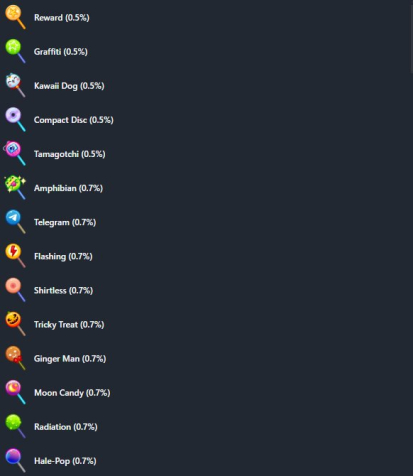
Task: Open the Compact Disc (0.5%) label
Action: pyautogui.click(x=74, y=120)
